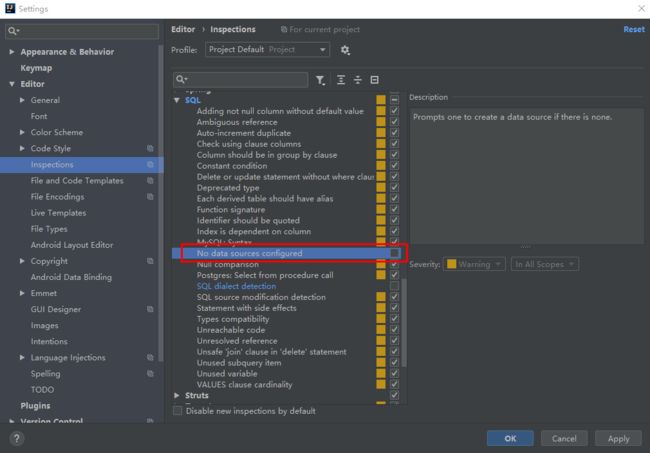
Task: Enable No data sources configured inspection
Action: pos(394,254)
